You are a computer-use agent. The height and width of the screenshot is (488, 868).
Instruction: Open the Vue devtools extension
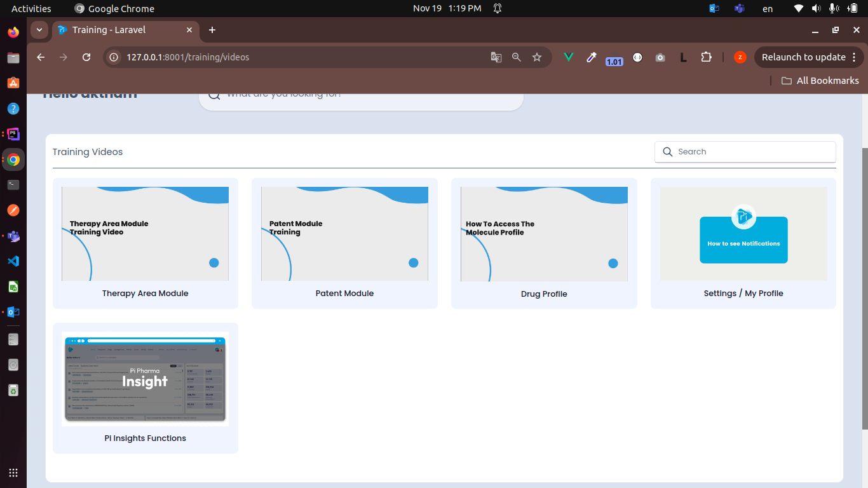569,57
